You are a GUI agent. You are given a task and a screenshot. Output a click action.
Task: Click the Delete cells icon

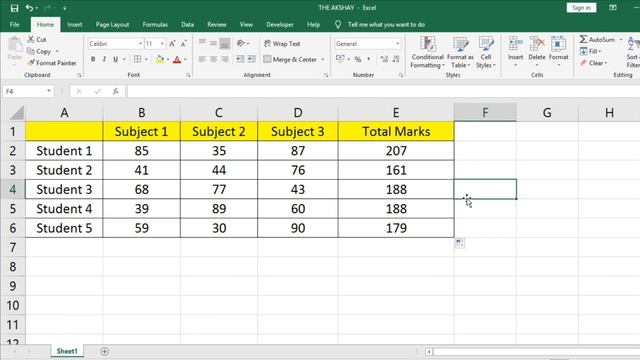(x=537, y=43)
